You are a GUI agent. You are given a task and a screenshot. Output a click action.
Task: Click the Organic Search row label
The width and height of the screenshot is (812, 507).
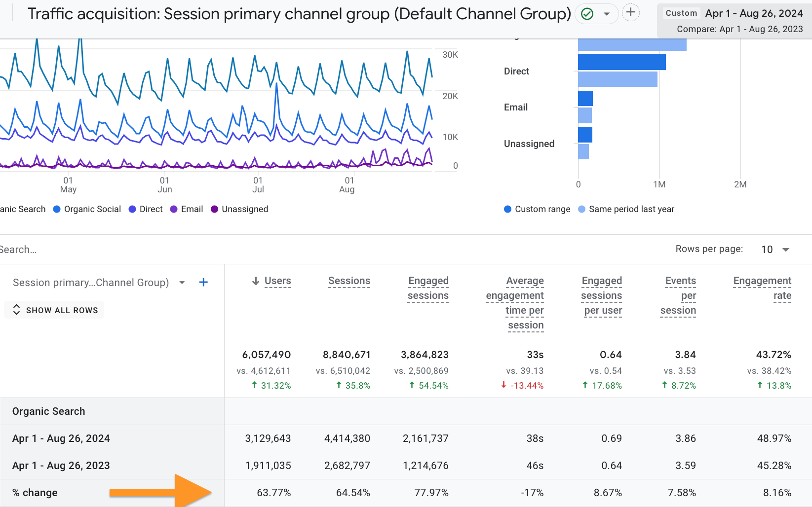tap(48, 412)
